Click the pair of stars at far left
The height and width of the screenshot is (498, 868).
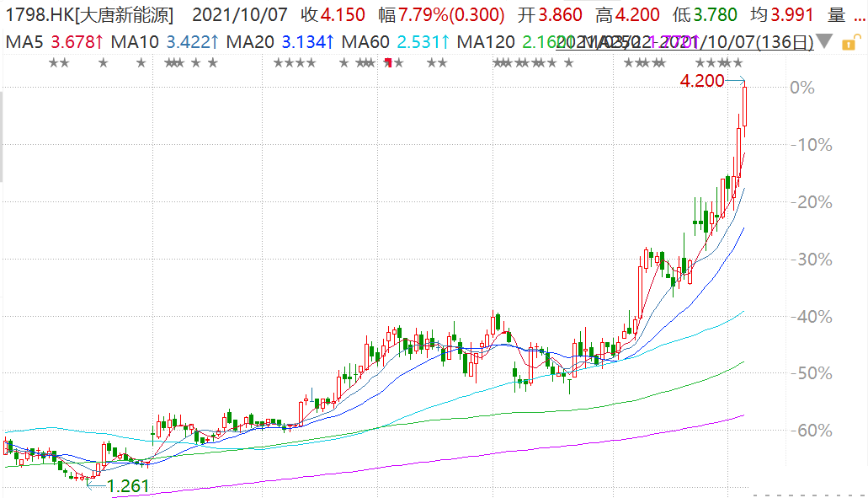(x=59, y=63)
